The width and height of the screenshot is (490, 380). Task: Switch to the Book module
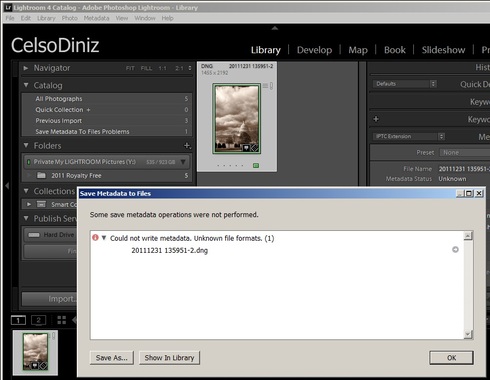tap(395, 50)
